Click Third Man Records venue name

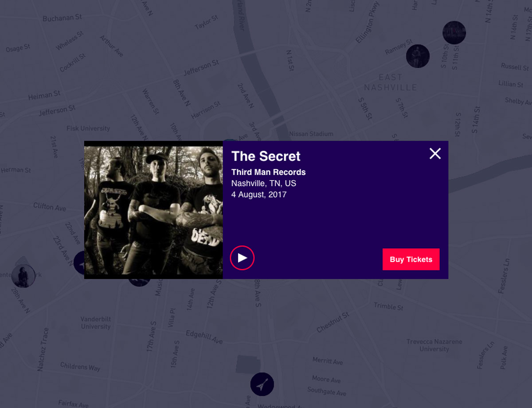pyautogui.click(x=268, y=172)
